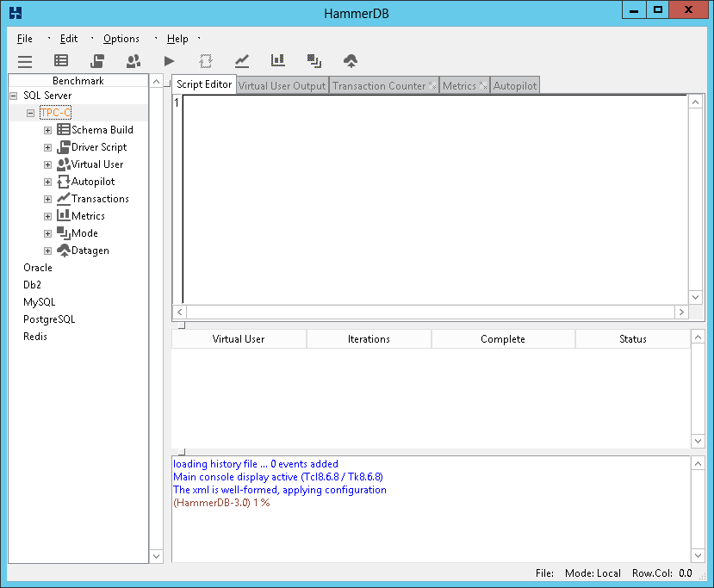Switch to the Autopilot tab
The image size is (714, 588).
(515, 85)
